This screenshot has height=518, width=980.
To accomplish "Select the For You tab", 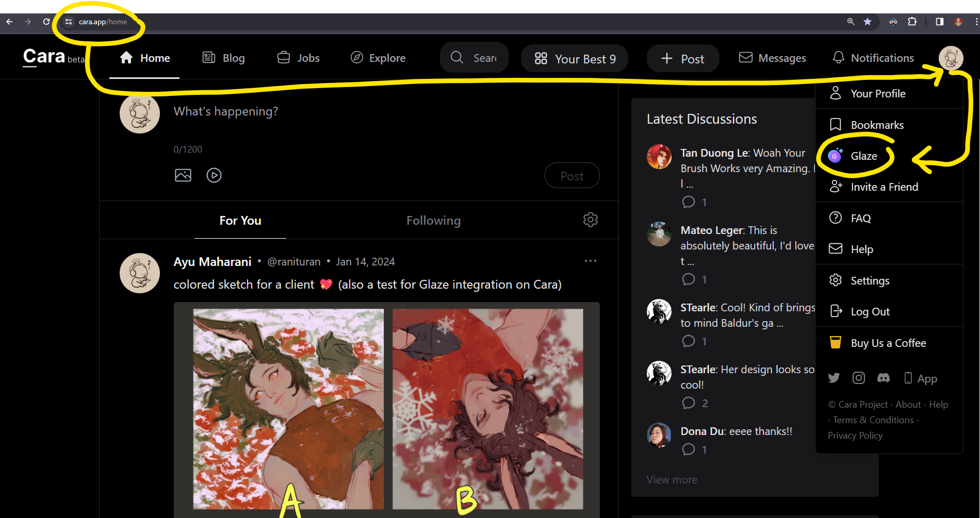I will point(240,221).
